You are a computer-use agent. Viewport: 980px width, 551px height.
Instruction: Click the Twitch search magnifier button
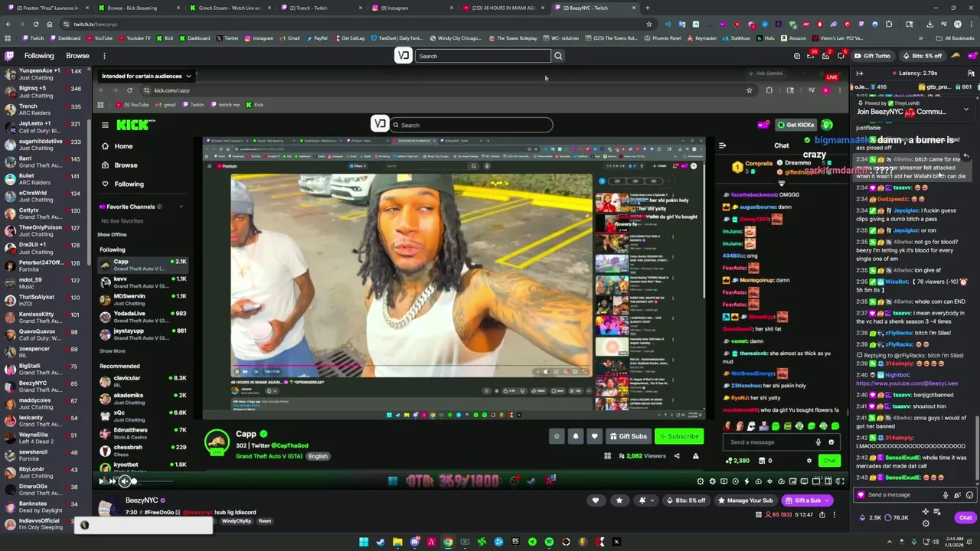[558, 56]
